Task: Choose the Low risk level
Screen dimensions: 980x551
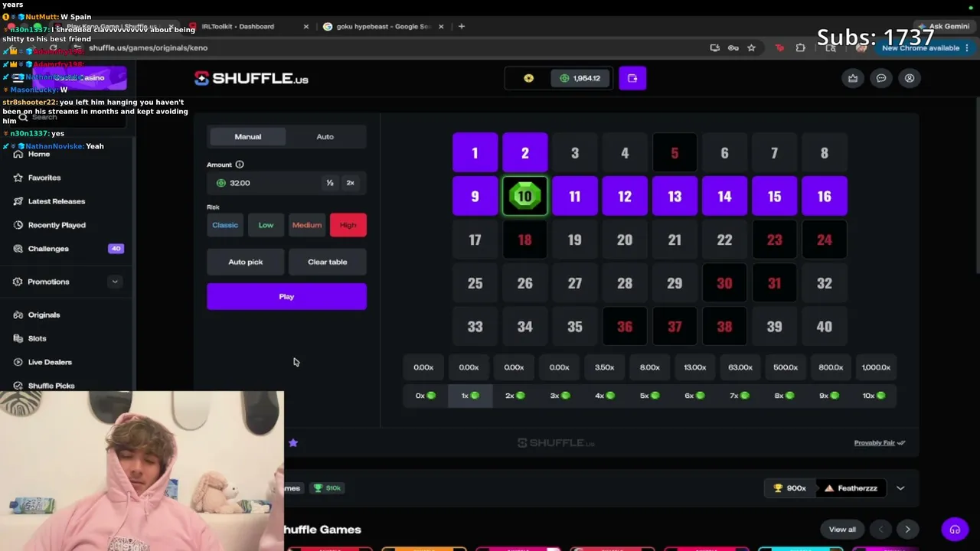Action: coord(266,225)
